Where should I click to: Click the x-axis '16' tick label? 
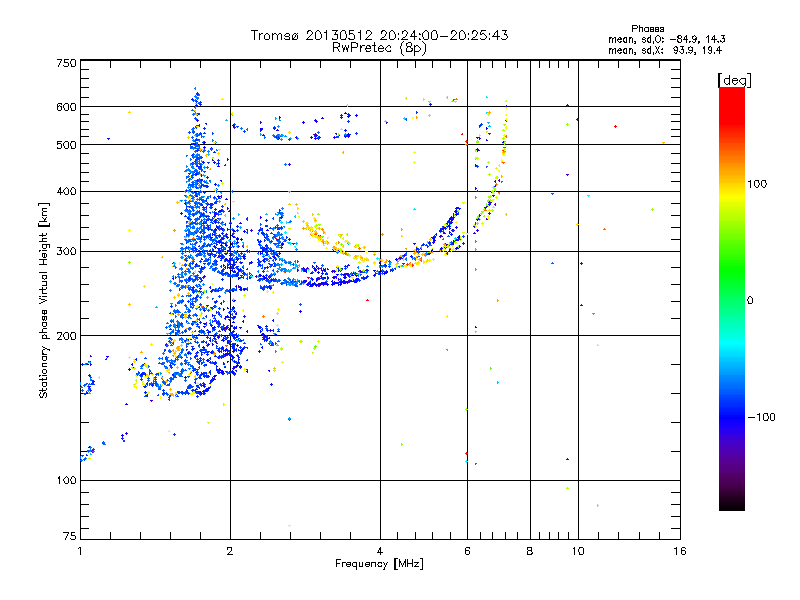[x=680, y=551]
